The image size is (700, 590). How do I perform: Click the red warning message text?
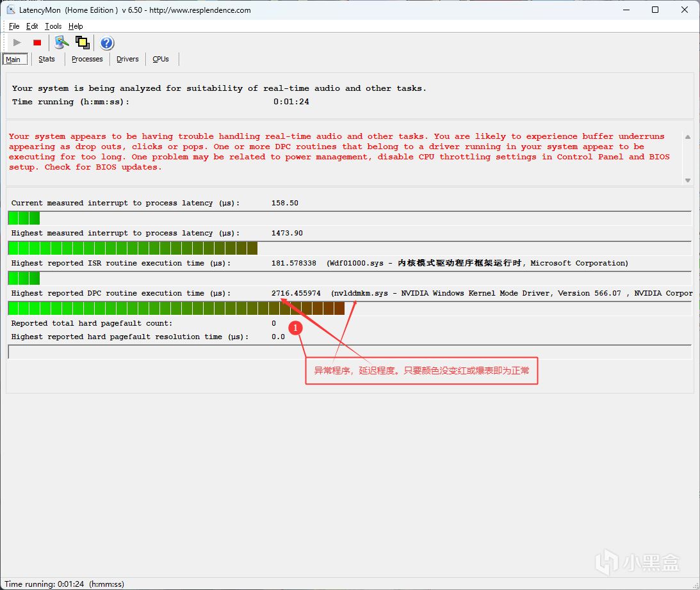coord(339,152)
